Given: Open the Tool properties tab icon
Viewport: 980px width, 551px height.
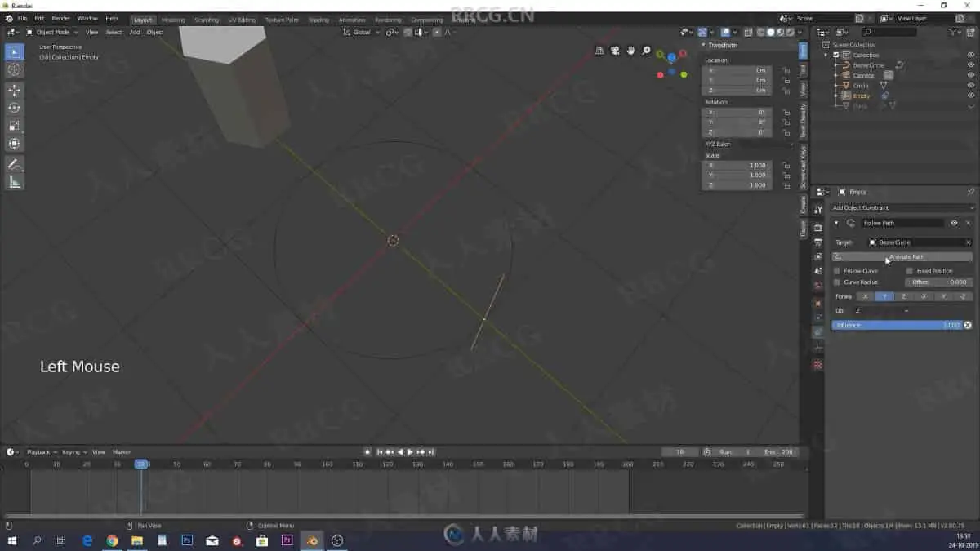Looking at the screenshot, I should (817, 210).
